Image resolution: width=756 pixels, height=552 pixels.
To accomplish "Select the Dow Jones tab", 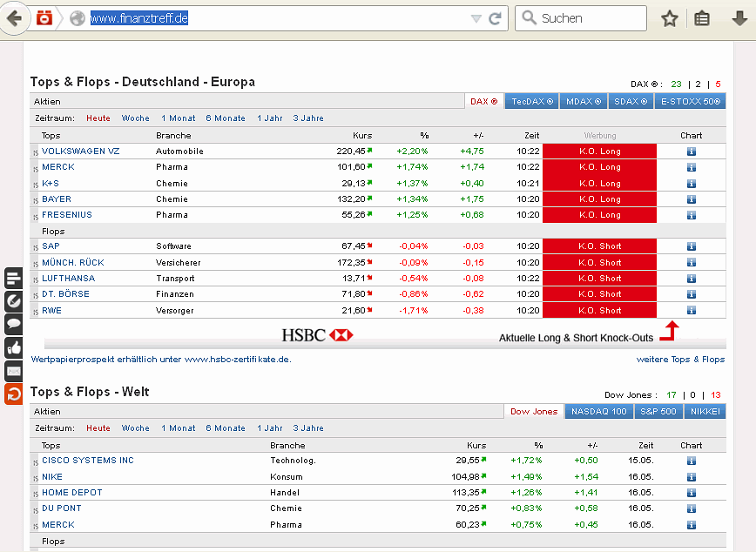I will (x=534, y=411).
